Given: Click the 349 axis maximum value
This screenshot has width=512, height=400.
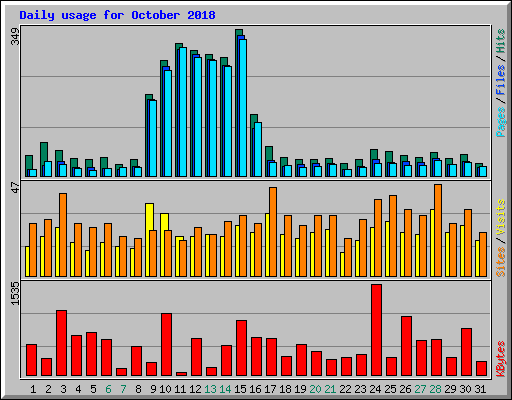Looking at the screenshot, I should tap(15, 36).
